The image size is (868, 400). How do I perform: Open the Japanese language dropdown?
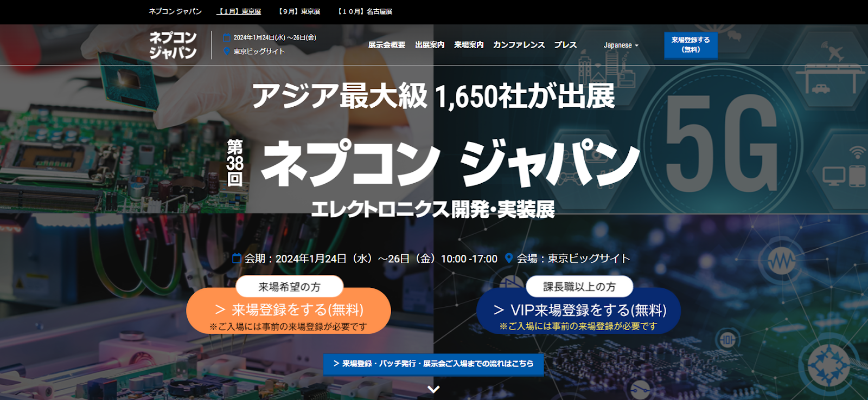(621, 45)
